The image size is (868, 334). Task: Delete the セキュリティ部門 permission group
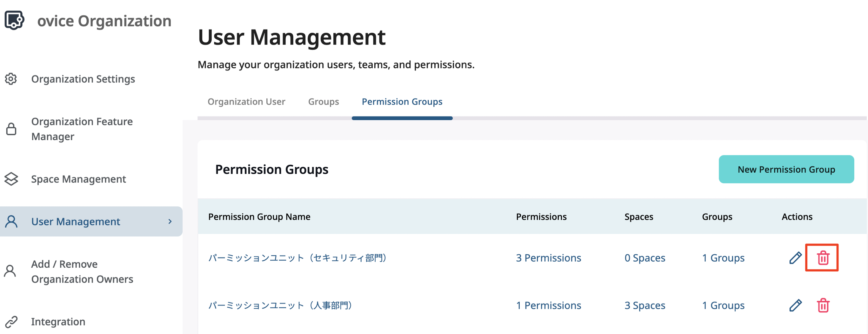(823, 258)
